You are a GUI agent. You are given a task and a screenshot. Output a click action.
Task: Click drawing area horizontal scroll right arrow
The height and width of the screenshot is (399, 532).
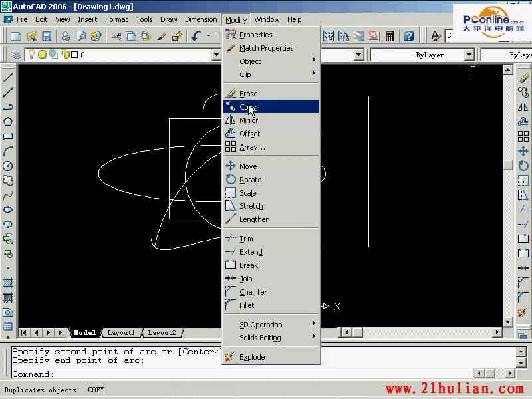pyautogui.click(x=497, y=332)
